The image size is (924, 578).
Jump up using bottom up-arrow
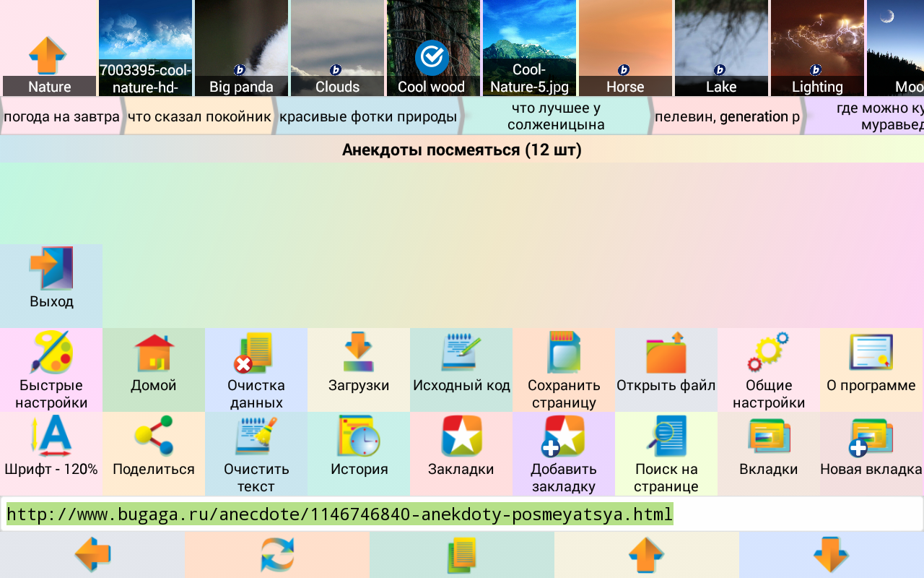tap(647, 555)
